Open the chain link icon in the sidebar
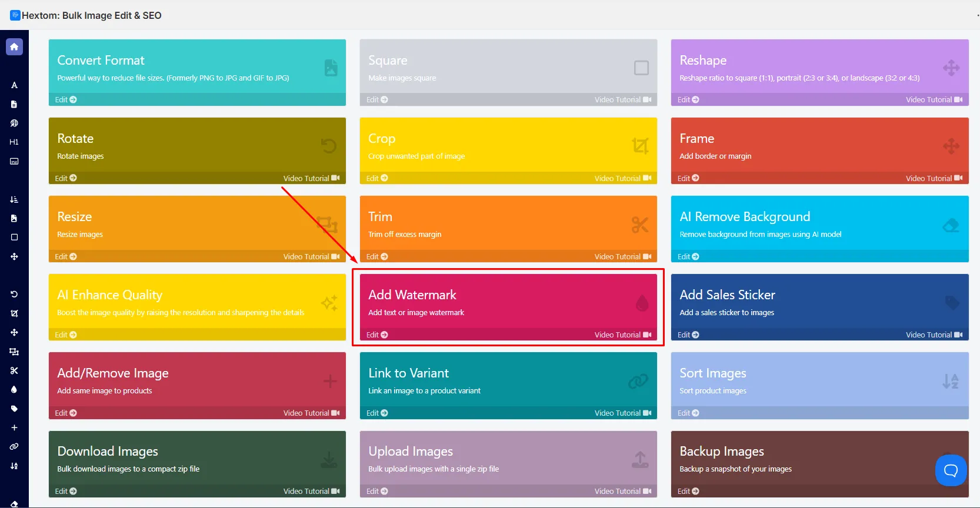 tap(14, 447)
